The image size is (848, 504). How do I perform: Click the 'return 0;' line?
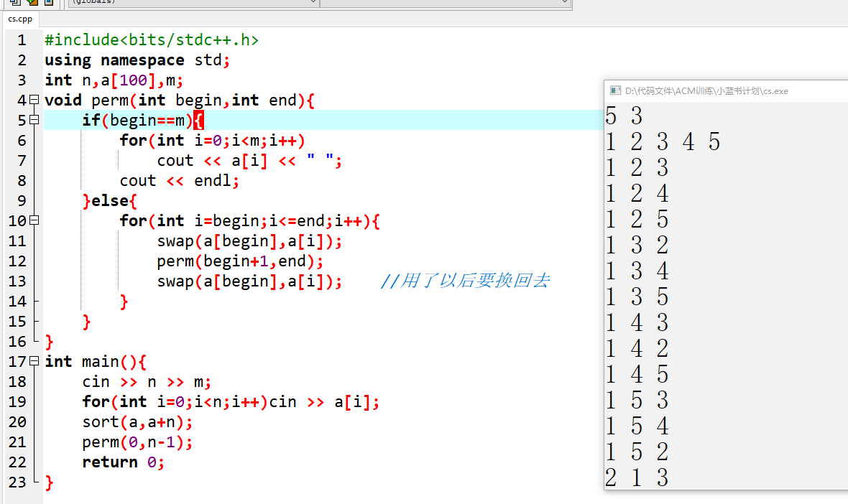124,462
